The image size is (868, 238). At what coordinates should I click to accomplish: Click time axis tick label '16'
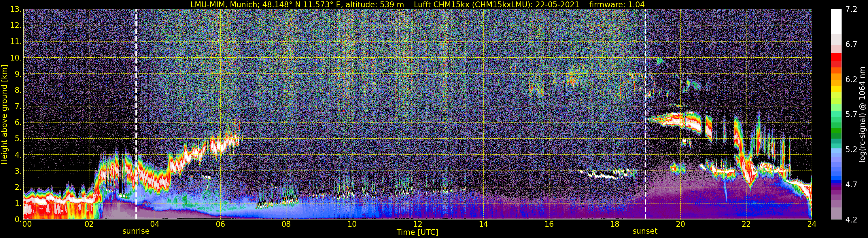pyautogui.click(x=549, y=224)
